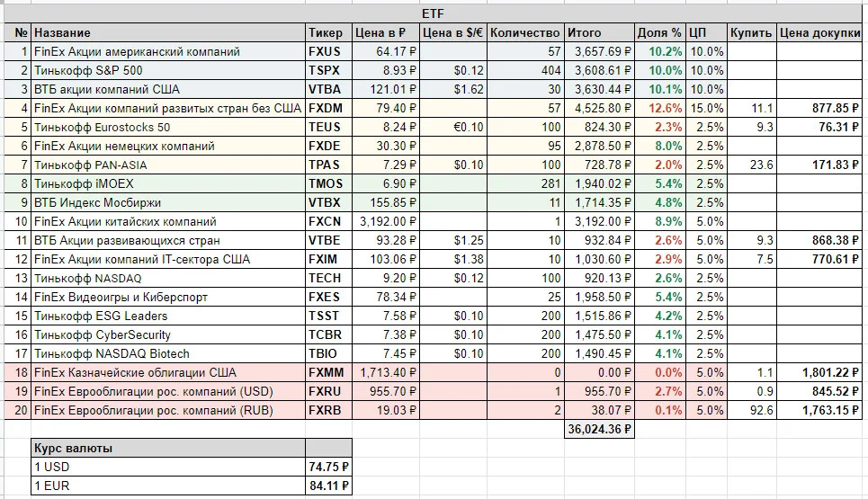Click the TSST ticker cell
The width and height of the screenshot is (868, 499).
point(329,316)
